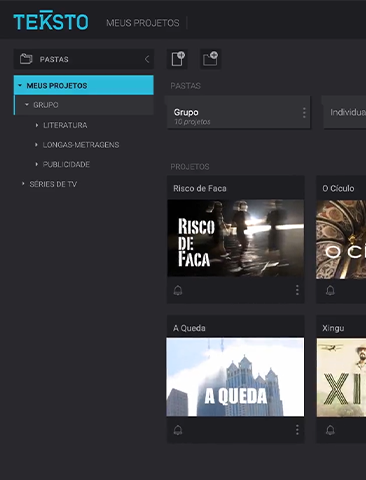Click the A Queda project title
This screenshot has width=366, height=480.
[189, 328]
